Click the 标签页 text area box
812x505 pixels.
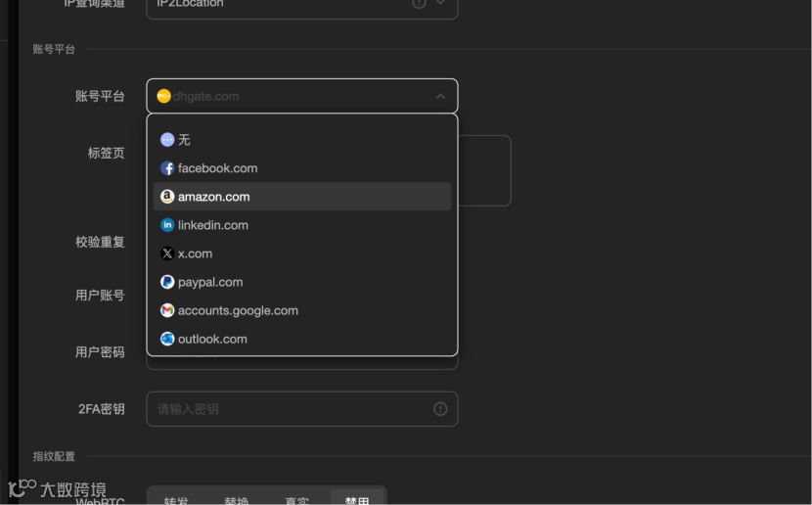pyautogui.click(x=484, y=171)
